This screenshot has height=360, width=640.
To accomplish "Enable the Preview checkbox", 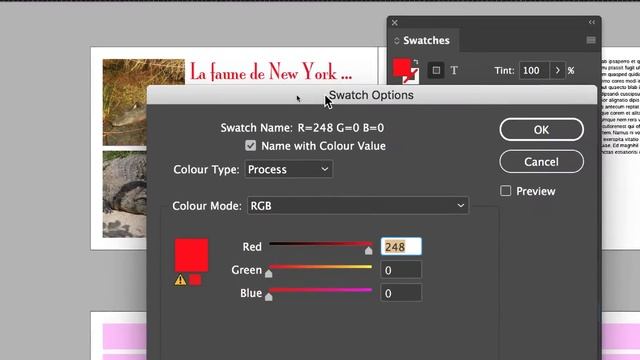I will click(505, 191).
